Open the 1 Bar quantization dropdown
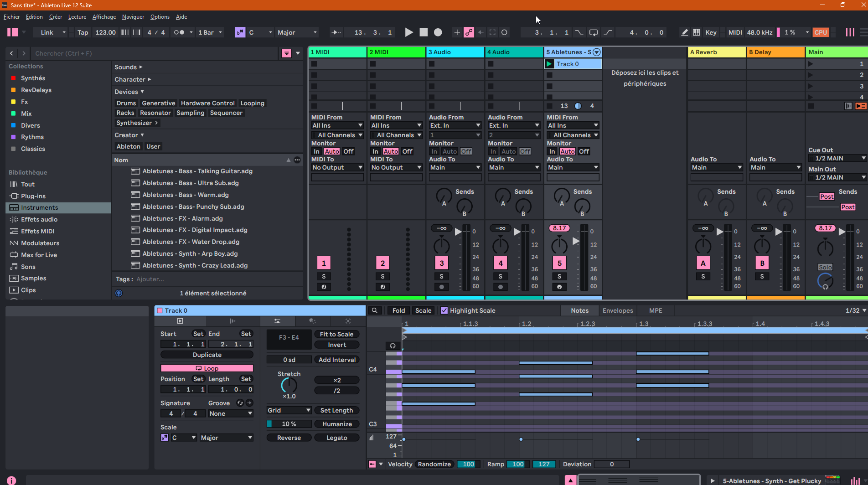This screenshot has width=868, height=485. pos(210,32)
